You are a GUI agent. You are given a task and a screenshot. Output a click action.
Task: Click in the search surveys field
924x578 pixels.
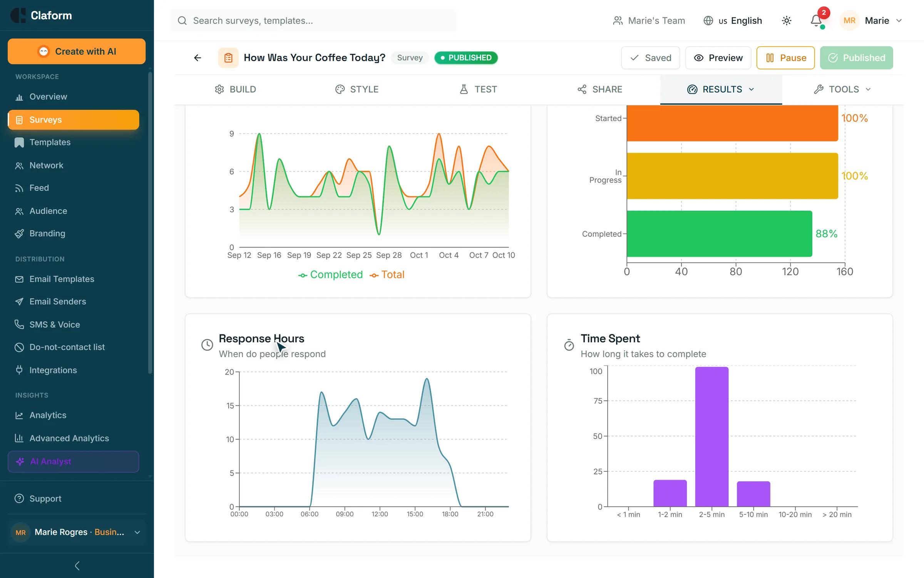pos(313,20)
